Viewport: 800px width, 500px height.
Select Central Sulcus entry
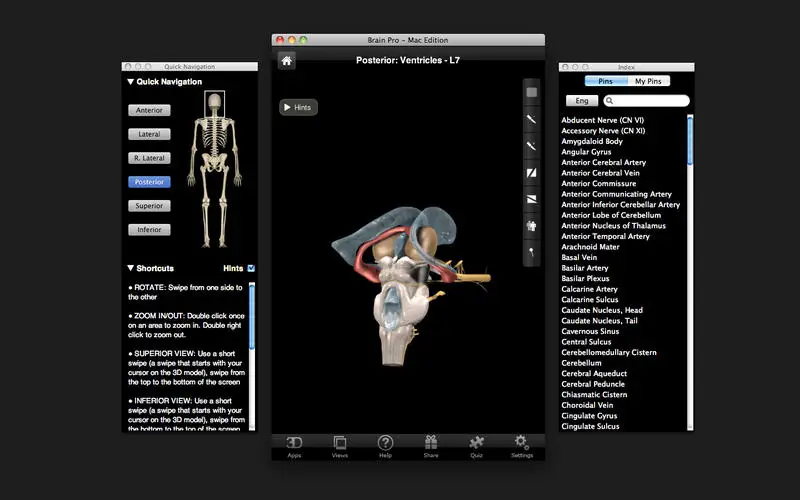(x=586, y=342)
